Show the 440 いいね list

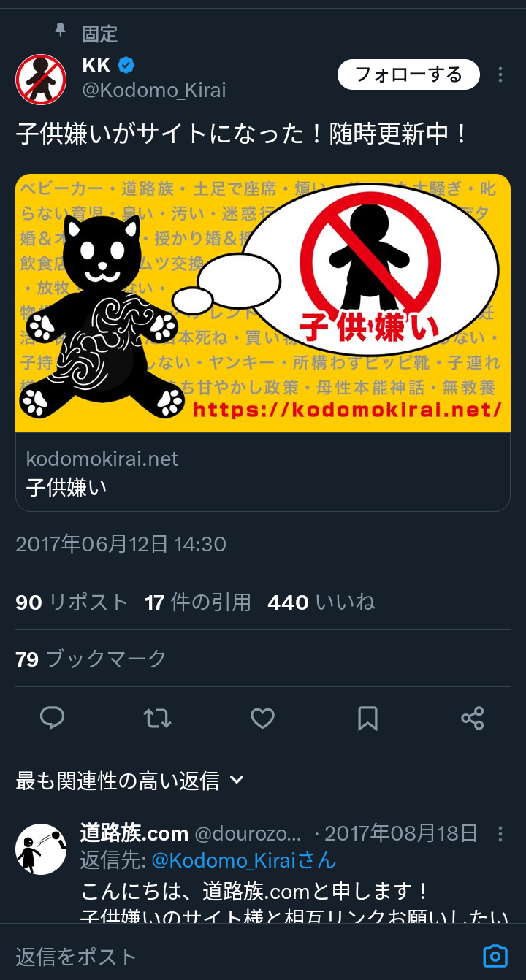coord(321,602)
